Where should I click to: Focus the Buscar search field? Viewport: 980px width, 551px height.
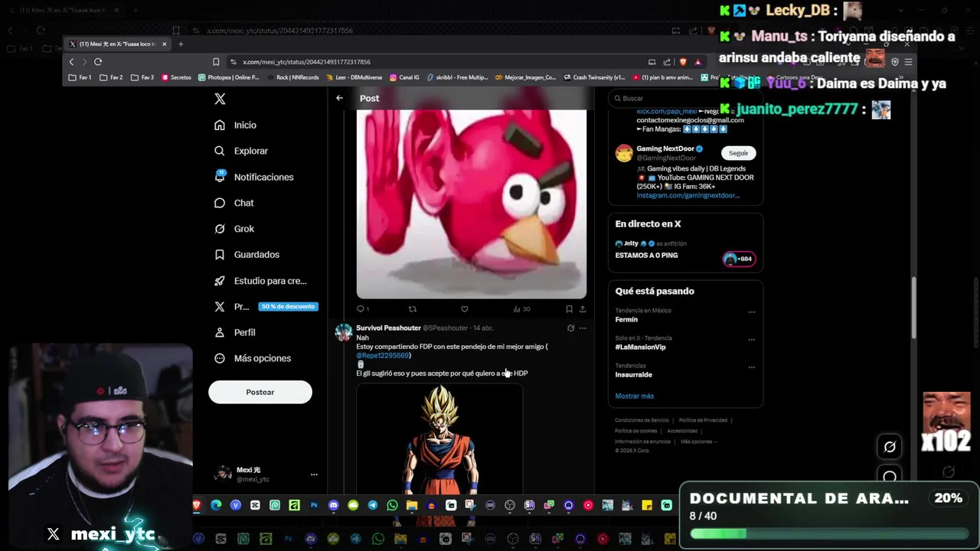coord(685,98)
